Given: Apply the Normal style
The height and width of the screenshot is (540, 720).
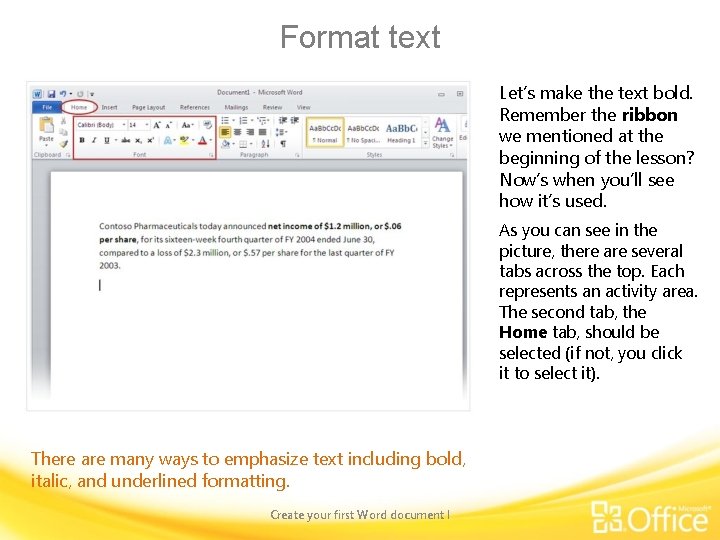Looking at the screenshot, I should (325, 132).
